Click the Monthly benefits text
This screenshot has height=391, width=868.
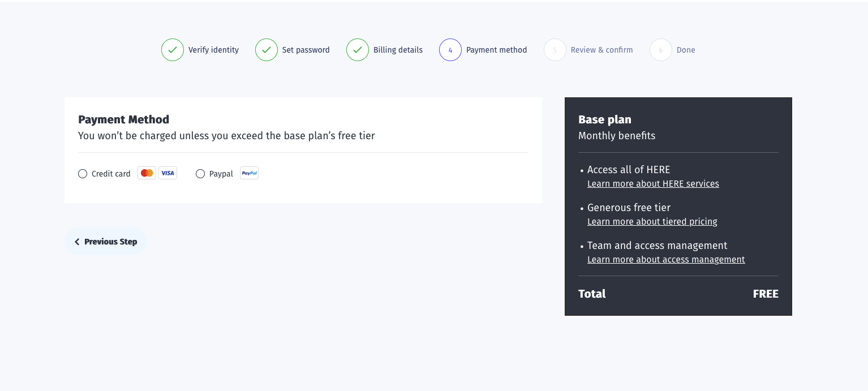[617, 136]
